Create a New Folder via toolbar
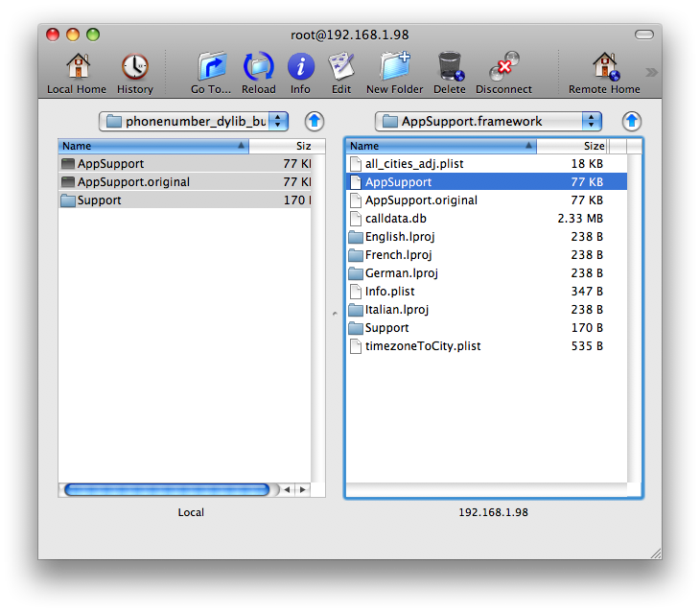Image resolution: width=700 pixels, height=612 pixels. point(394,67)
